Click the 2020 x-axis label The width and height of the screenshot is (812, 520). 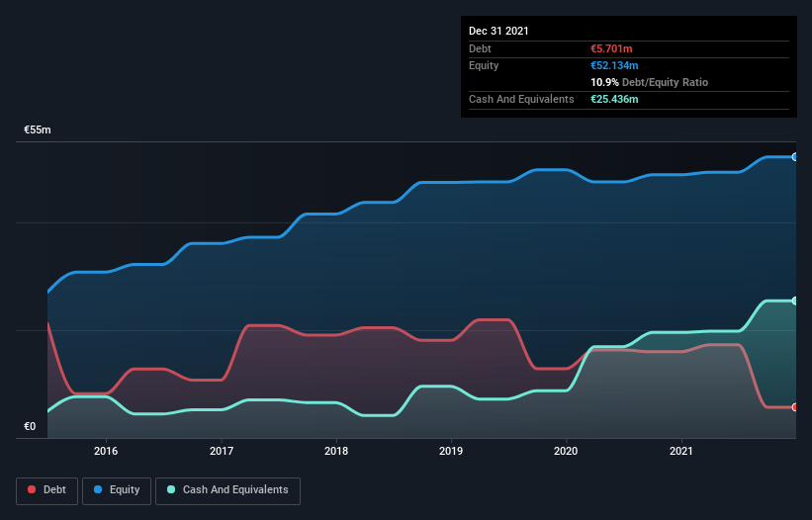(x=566, y=451)
